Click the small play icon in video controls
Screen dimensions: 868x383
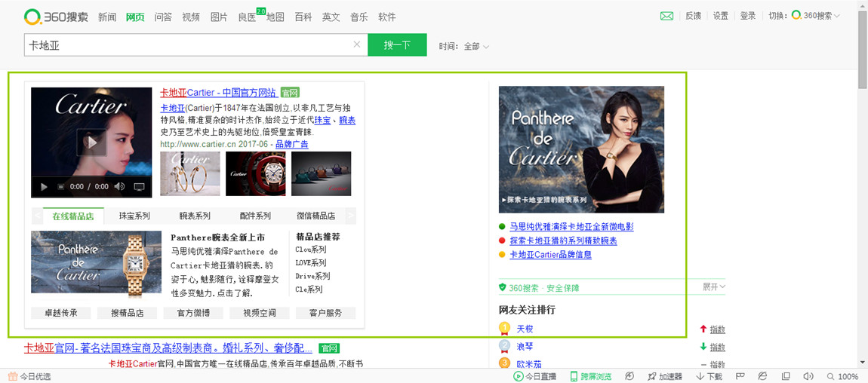[45, 187]
